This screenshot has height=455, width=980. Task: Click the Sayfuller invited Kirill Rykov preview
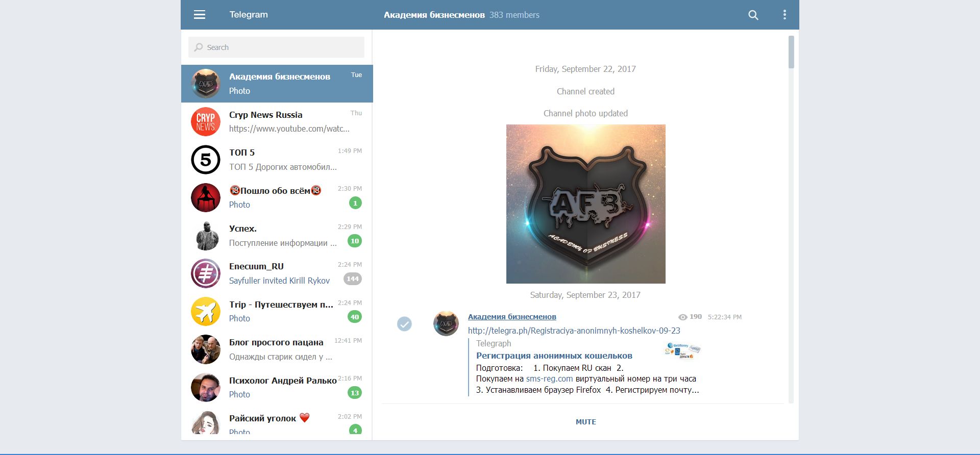click(279, 281)
